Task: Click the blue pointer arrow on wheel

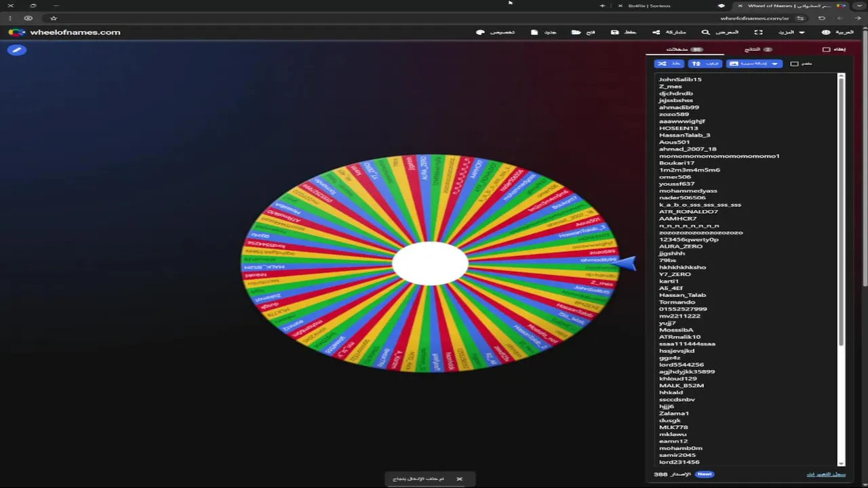Action: pos(625,264)
